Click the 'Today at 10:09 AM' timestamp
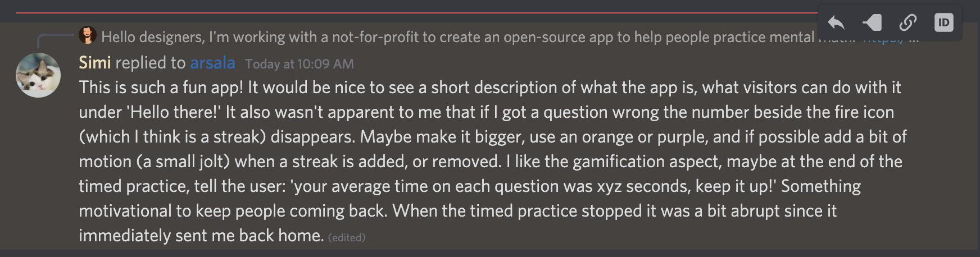 click(299, 64)
